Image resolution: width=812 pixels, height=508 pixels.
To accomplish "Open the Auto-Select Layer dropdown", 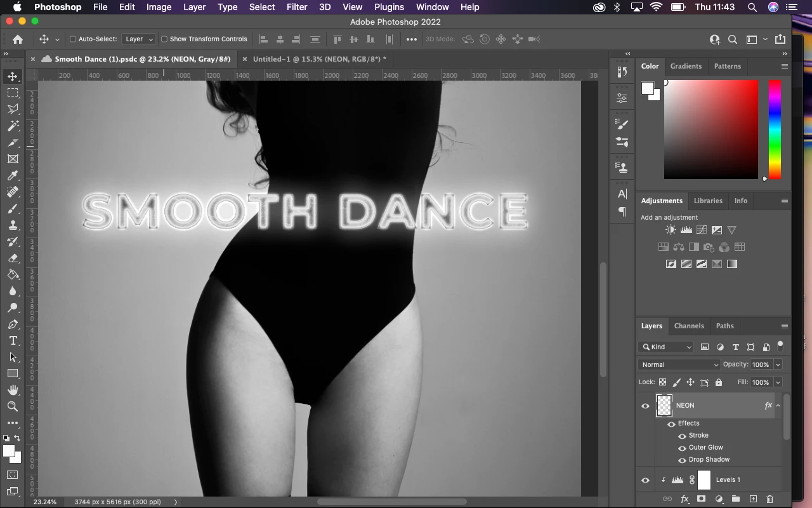I will click(x=138, y=39).
